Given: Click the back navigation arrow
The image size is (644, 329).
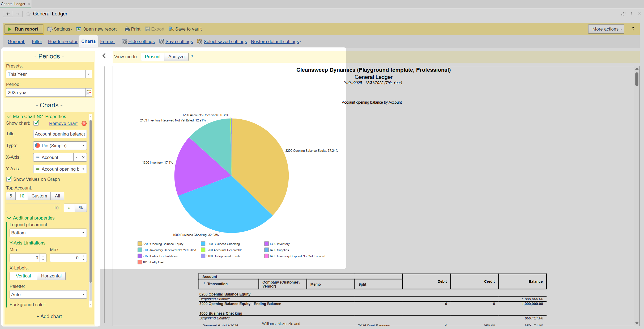Looking at the screenshot, I should point(8,14).
